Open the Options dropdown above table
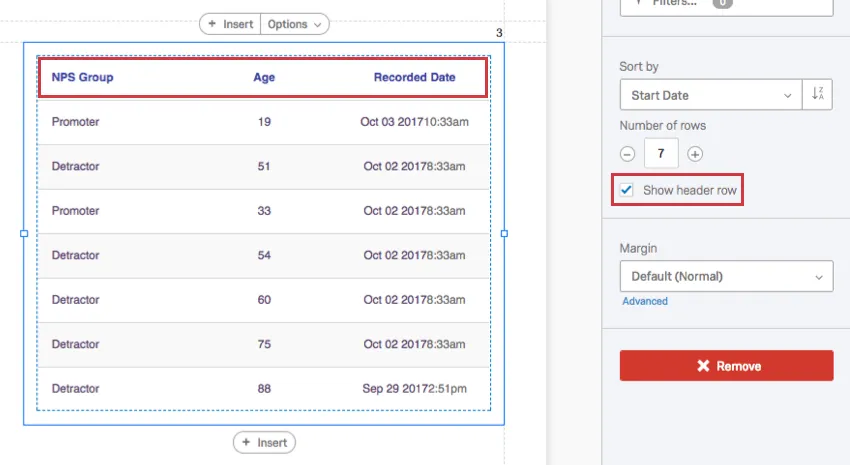 point(295,24)
